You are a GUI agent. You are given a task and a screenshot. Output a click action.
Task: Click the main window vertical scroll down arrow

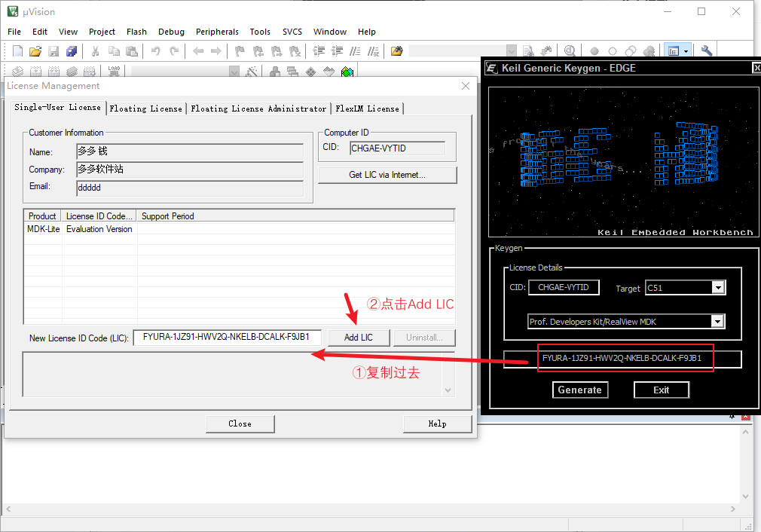pyautogui.click(x=745, y=497)
